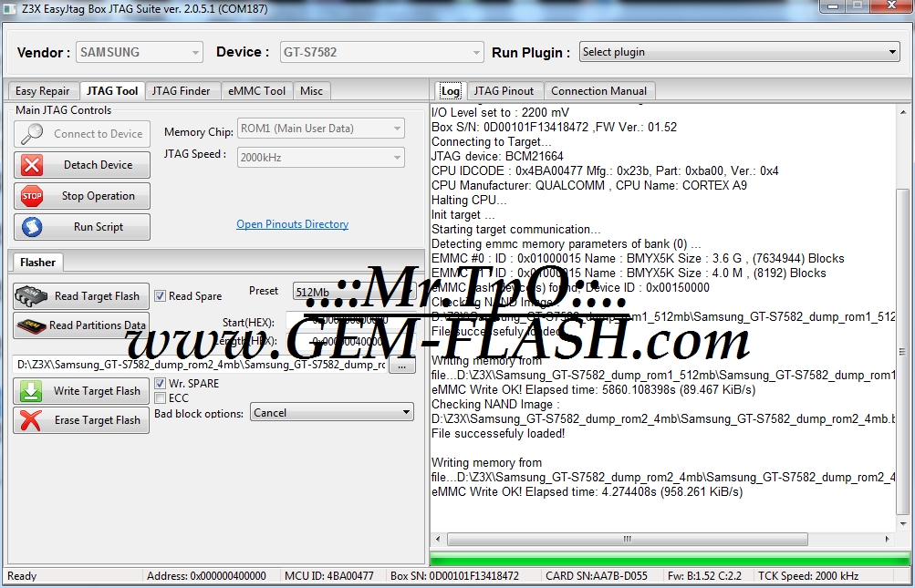Click 'I/O Level set to : 2200 mV' line
The image size is (915, 588).
[500, 112]
